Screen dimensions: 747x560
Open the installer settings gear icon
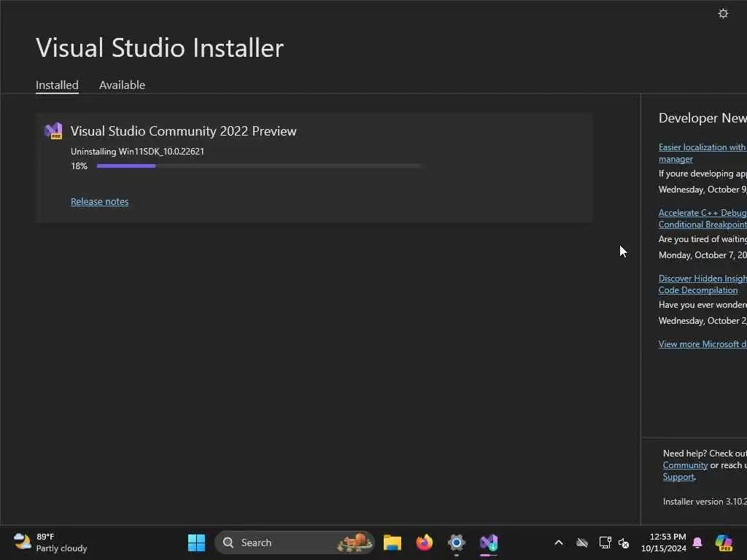click(723, 13)
